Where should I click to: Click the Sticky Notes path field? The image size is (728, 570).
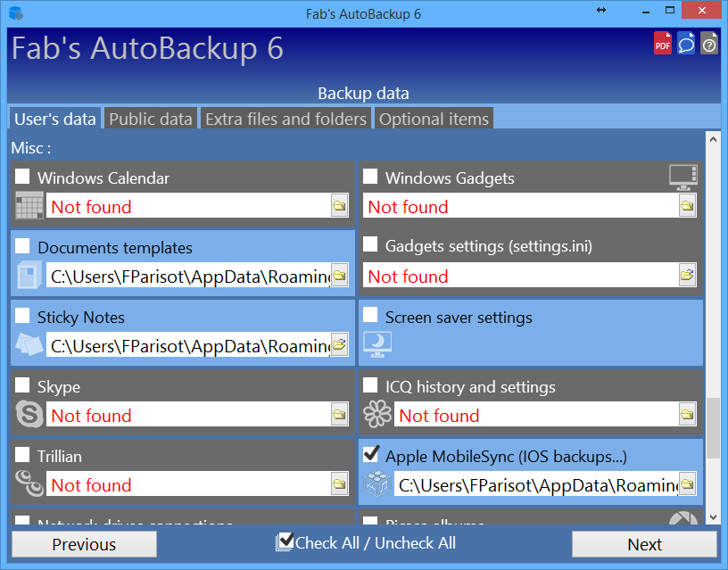tap(188, 344)
